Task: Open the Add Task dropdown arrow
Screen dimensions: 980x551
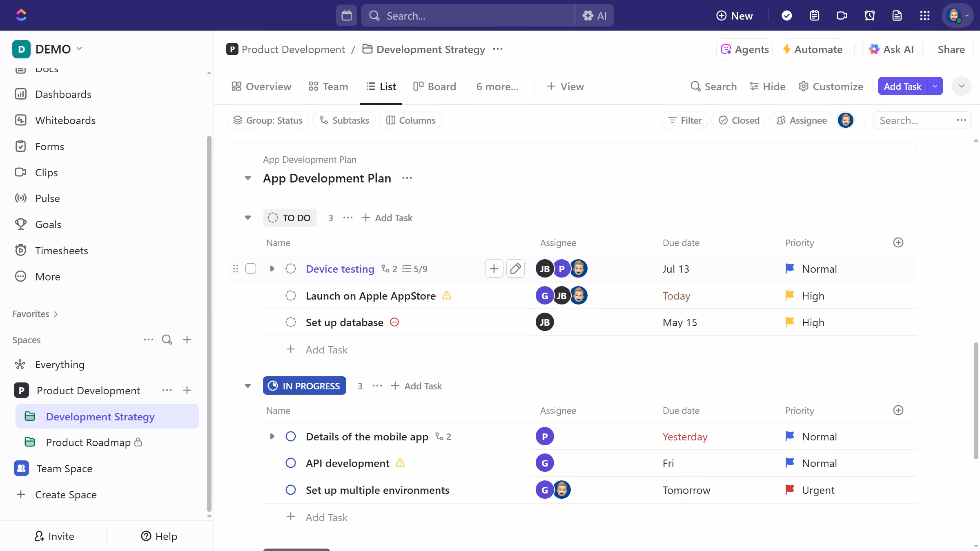Action: (x=935, y=86)
